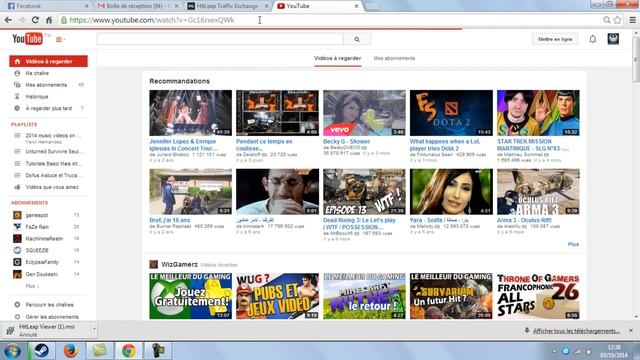The height and width of the screenshot is (360, 640).
Task: Open the folder icon in taskbar
Action: coord(99,351)
